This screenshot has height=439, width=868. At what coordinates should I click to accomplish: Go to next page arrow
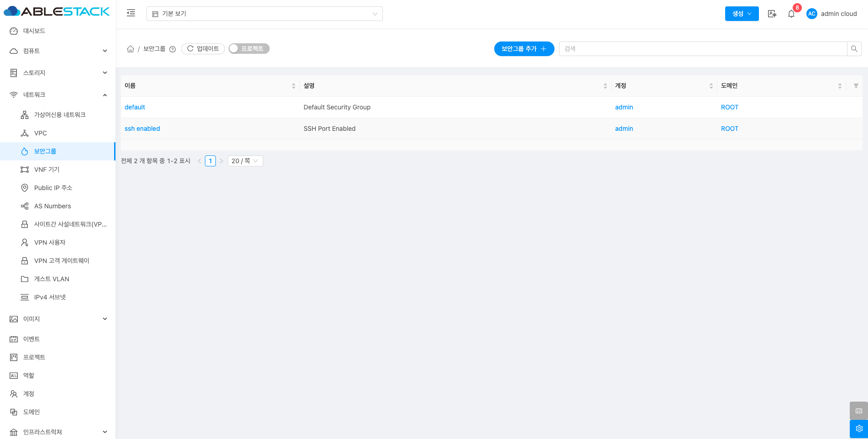221,161
